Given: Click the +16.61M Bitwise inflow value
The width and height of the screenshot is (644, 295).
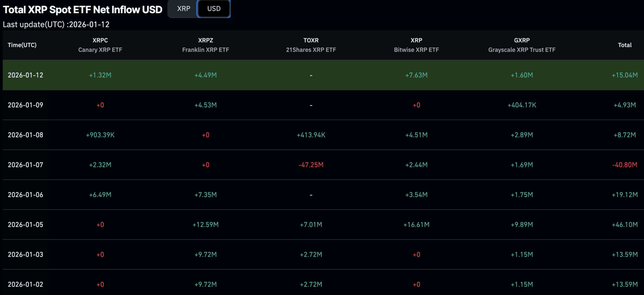Looking at the screenshot, I should tap(416, 225).
